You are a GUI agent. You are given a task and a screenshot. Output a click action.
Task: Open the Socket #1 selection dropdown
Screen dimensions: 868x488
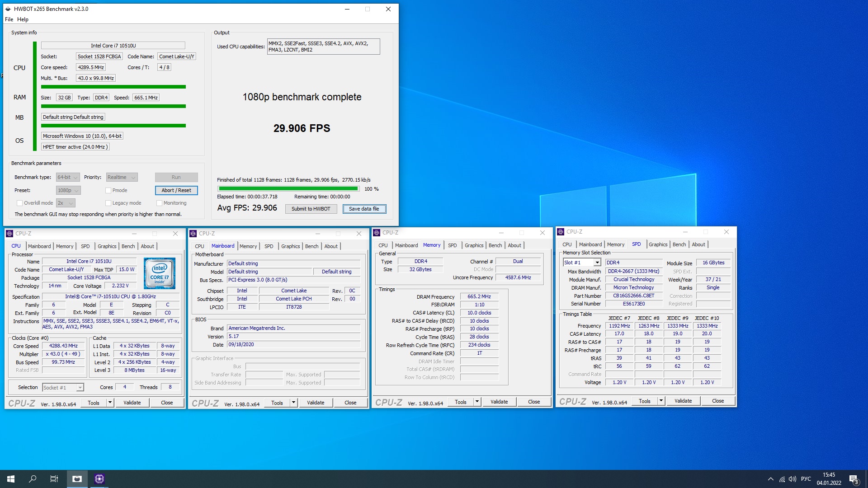point(63,388)
